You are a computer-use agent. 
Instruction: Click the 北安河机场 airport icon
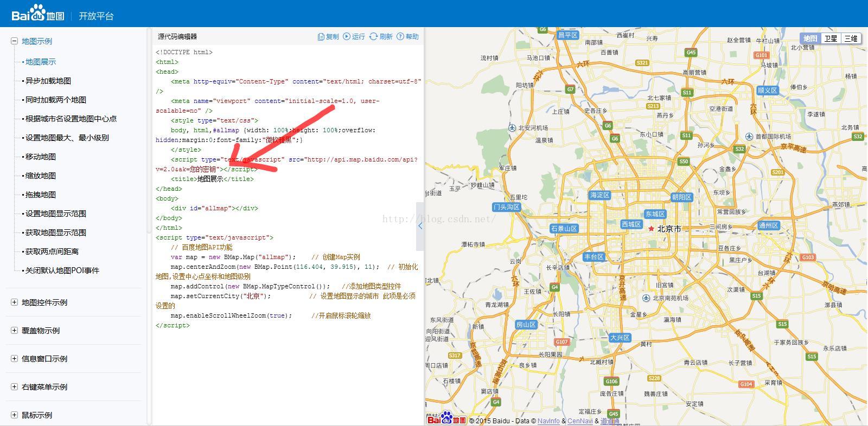[512, 127]
